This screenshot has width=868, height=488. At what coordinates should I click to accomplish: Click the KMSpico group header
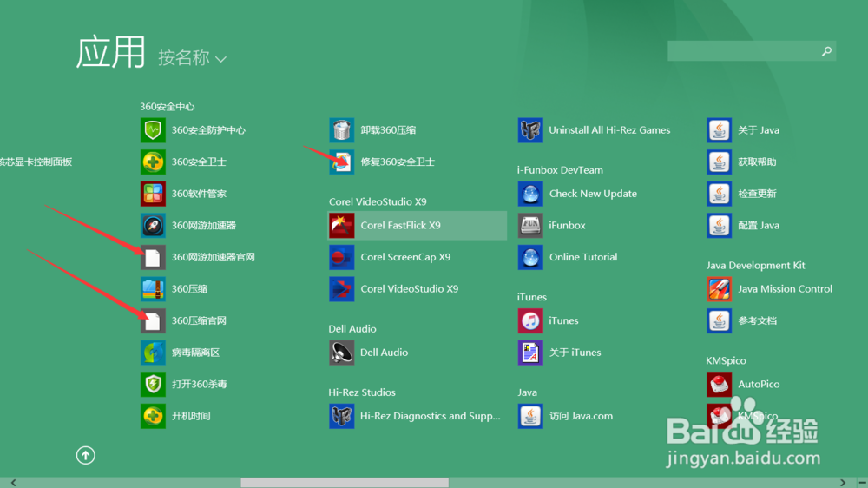coord(726,360)
